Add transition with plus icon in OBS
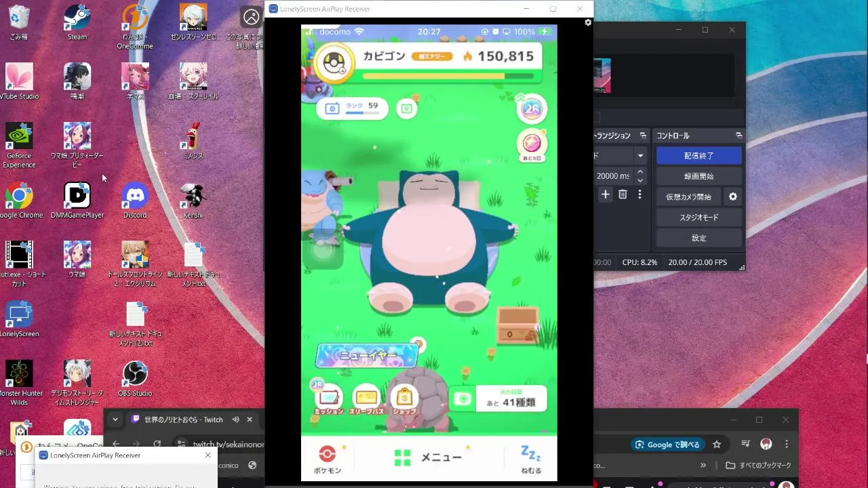Viewport: 868px width, 488px height. click(x=606, y=195)
